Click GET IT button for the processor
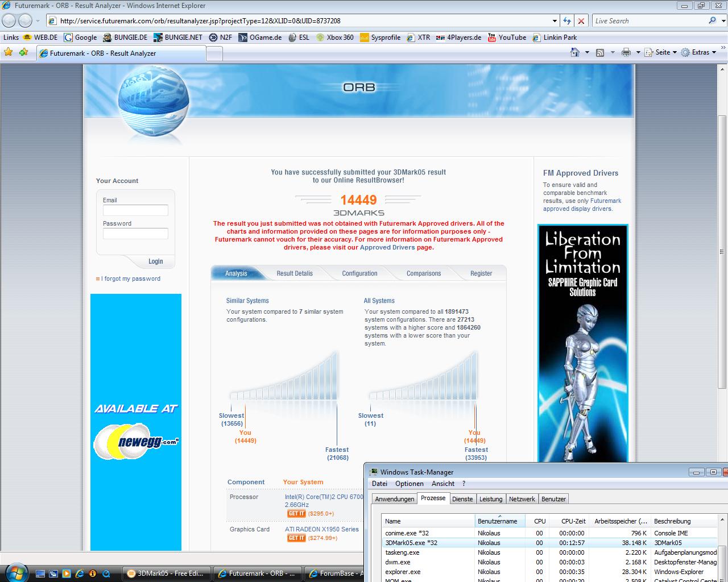 pyautogui.click(x=296, y=513)
